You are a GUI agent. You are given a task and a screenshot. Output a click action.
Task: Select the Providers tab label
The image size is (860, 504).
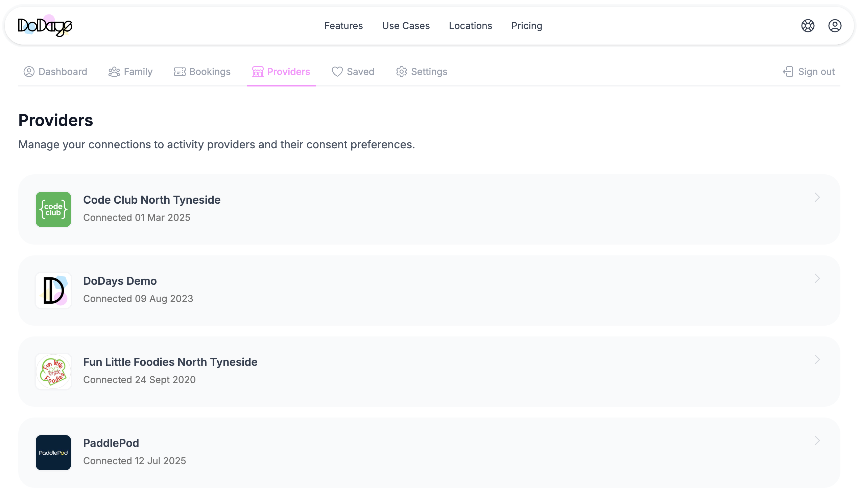tap(289, 72)
